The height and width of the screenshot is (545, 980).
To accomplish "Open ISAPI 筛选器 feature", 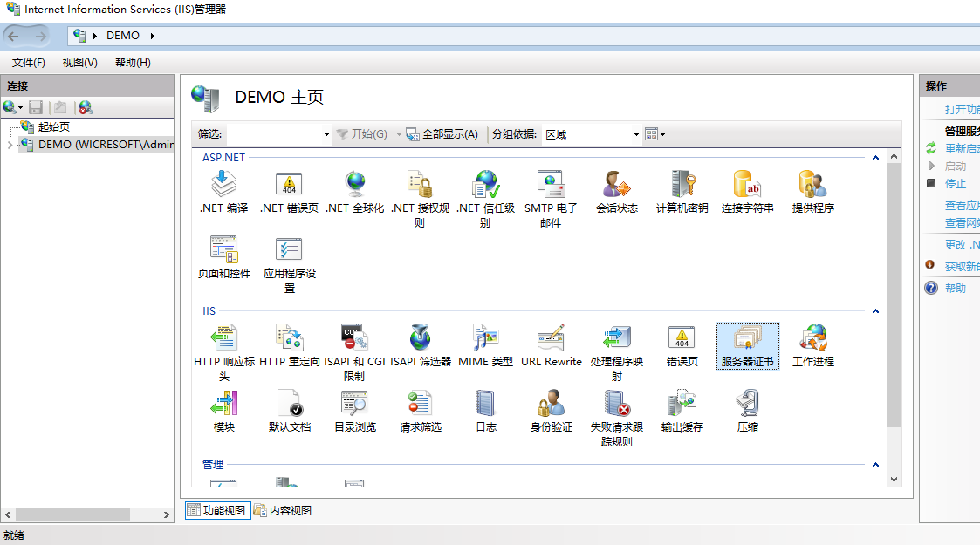I will pyautogui.click(x=421, y=346).
